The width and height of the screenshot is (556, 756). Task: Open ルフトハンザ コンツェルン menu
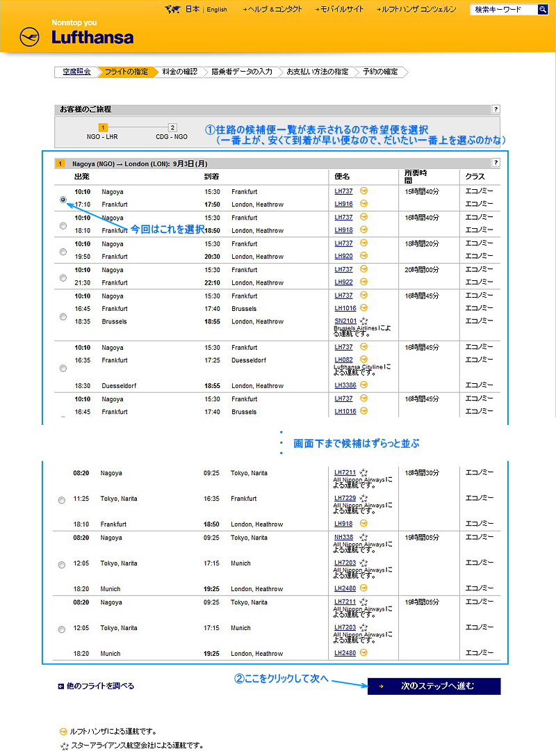tap(416, 9)
